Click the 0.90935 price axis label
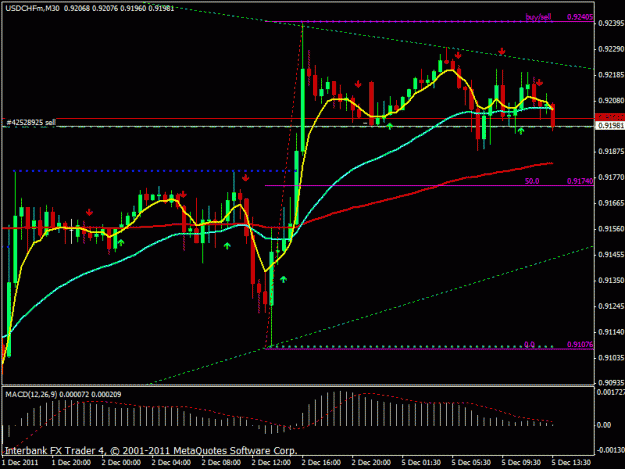 pyautogui.click(x=611, y=383)
